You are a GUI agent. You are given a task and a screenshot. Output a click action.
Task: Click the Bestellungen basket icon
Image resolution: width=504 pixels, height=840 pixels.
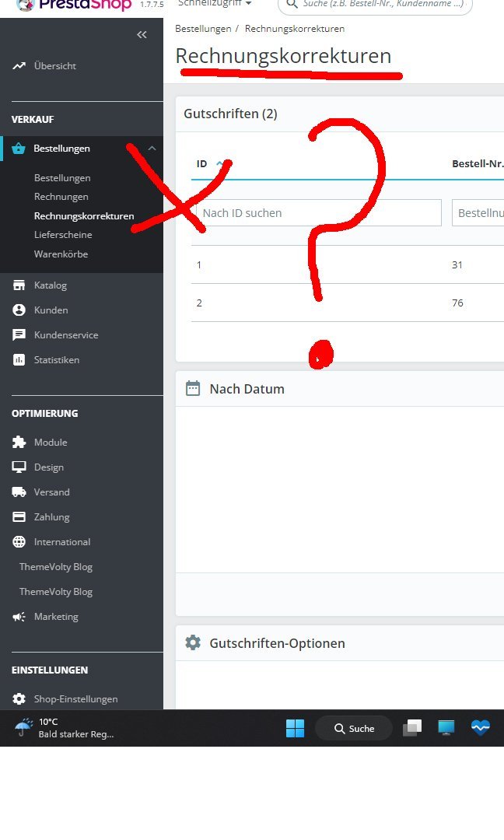(19, 149)
